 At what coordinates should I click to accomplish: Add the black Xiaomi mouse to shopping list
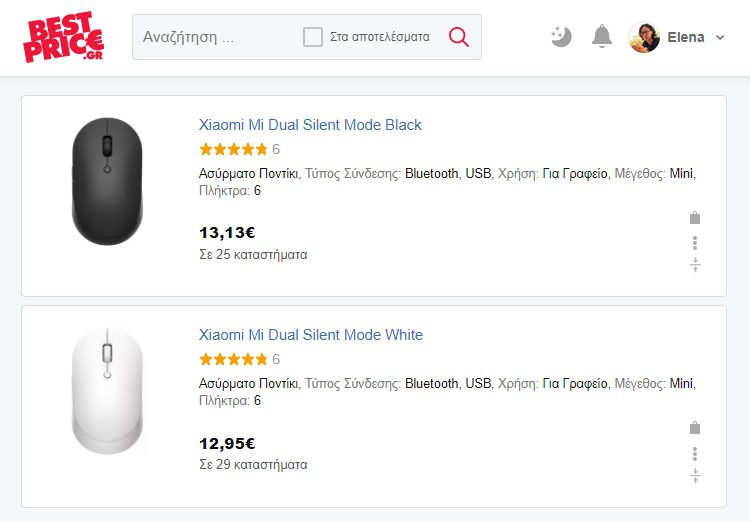point(695,218)
